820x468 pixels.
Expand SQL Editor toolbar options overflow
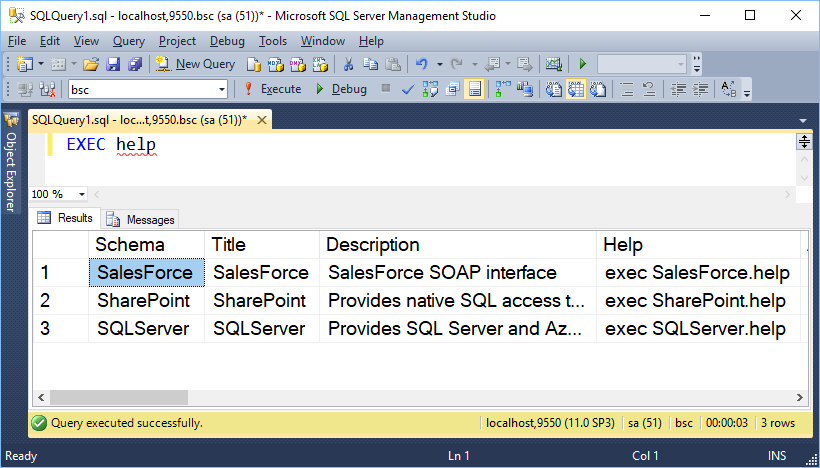(747, 90)
